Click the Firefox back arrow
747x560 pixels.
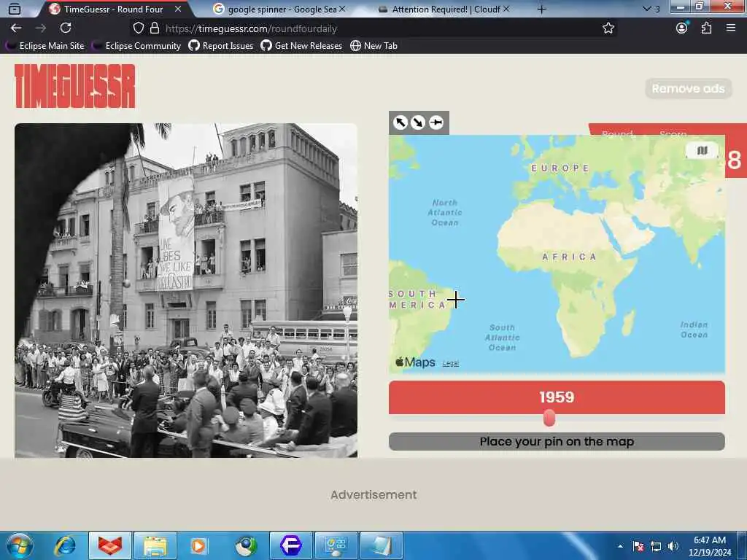click(x=16, y=28)
